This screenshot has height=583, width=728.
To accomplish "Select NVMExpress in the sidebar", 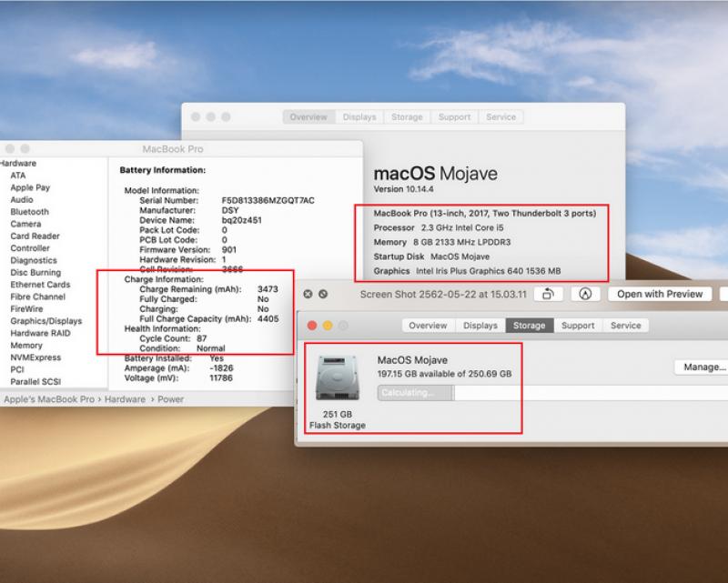I will tap(34, 357).
